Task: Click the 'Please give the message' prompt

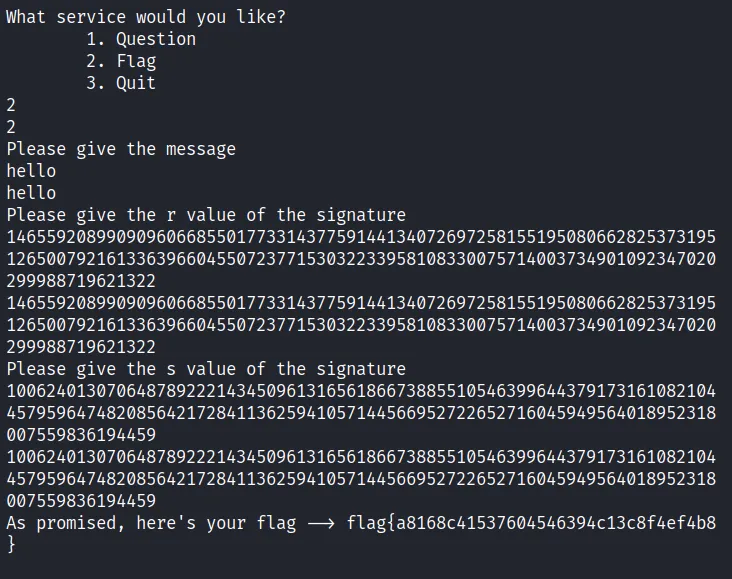Action: (x=121, y=149)
